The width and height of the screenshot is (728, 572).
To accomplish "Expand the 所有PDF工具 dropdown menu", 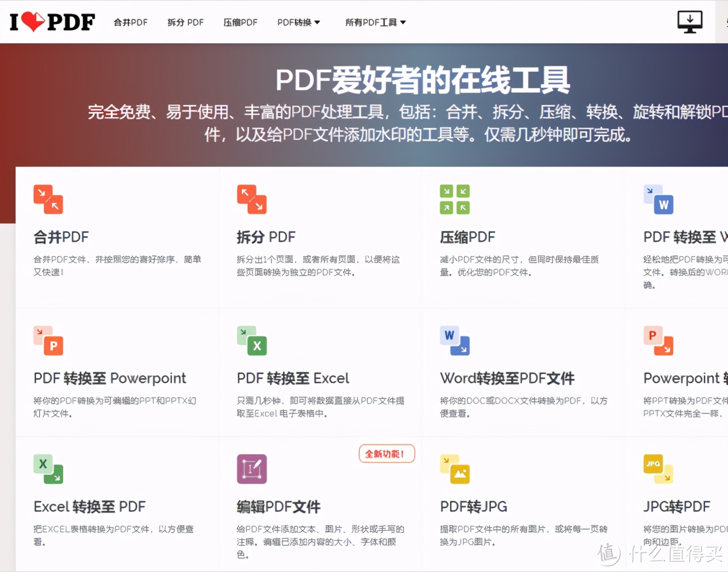I will pos(376,22).
